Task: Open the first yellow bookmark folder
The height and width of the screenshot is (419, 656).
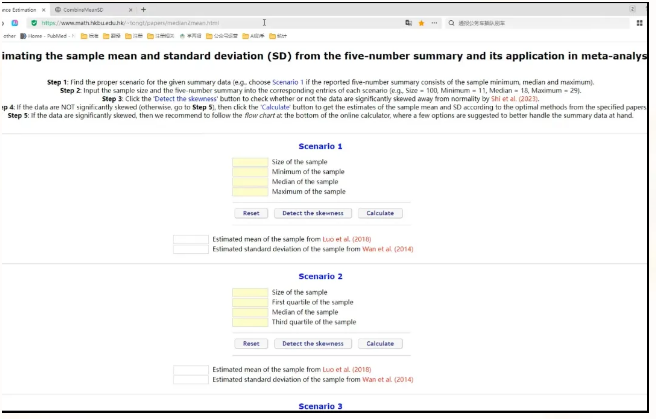Action: pyautogui.click(x=90, y=36)
